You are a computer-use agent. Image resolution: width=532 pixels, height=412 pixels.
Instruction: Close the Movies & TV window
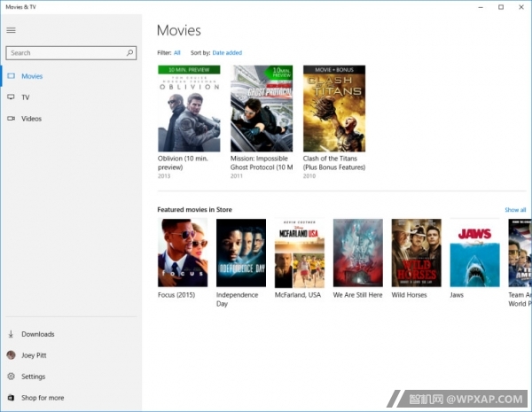pyautogui.click(x=521, y=7)
